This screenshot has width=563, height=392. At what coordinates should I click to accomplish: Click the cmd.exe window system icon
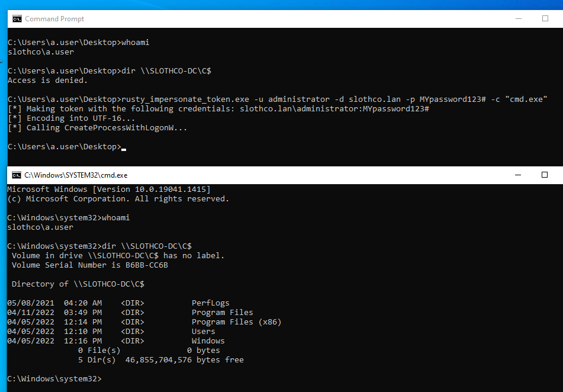tap(15, 175)
